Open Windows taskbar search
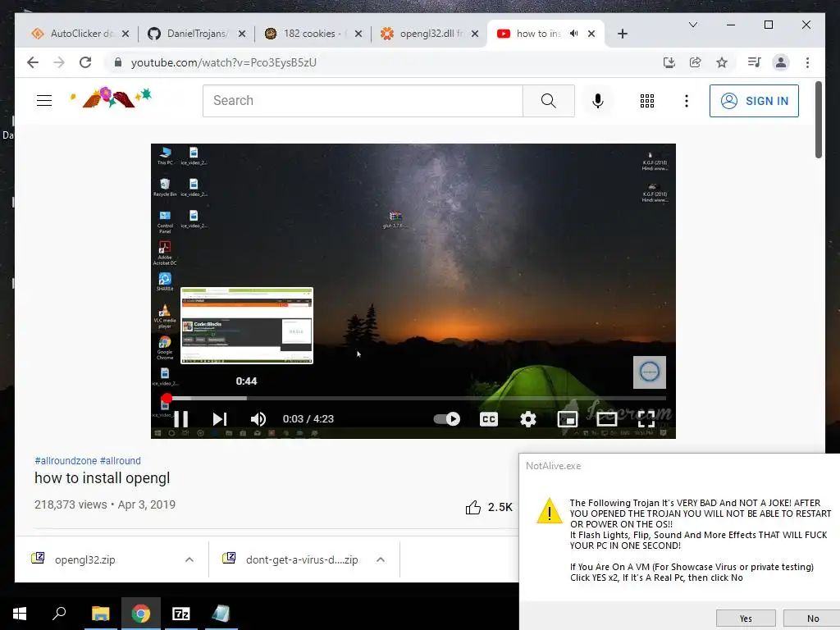This screenshot has width=840, height=630. [x=59, y=614]
